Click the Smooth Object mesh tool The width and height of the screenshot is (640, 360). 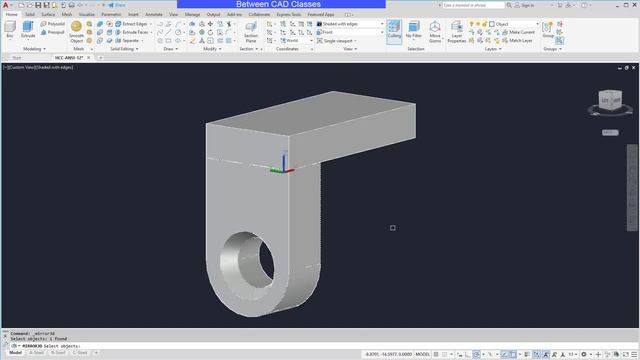(x=76, y=32)
